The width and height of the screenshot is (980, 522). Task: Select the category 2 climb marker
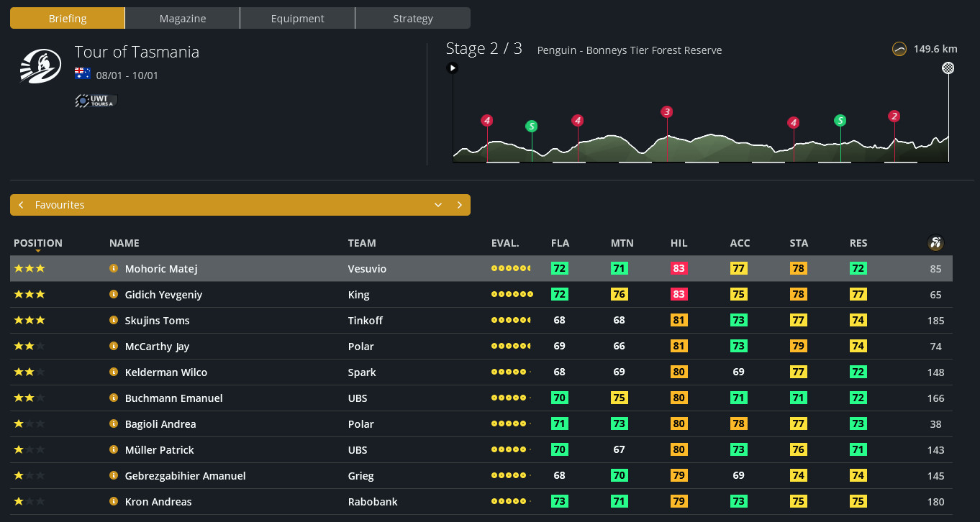click(894, 116)
